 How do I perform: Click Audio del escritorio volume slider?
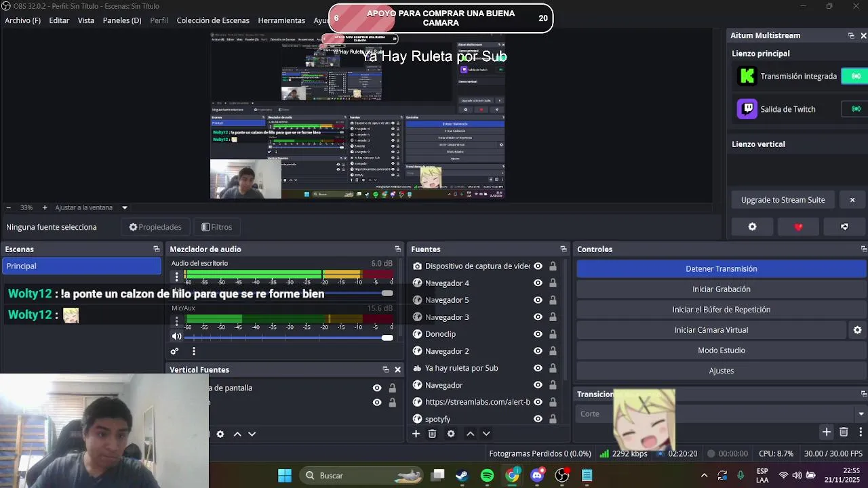[288, 293]
